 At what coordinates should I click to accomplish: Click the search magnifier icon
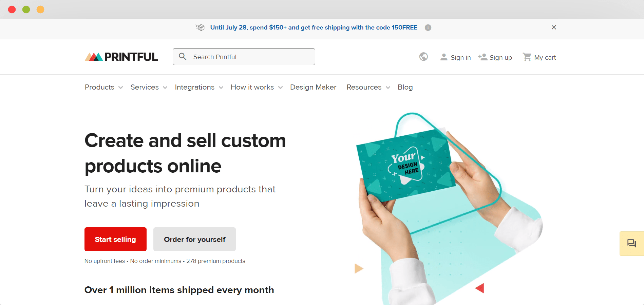pos(183,57)
